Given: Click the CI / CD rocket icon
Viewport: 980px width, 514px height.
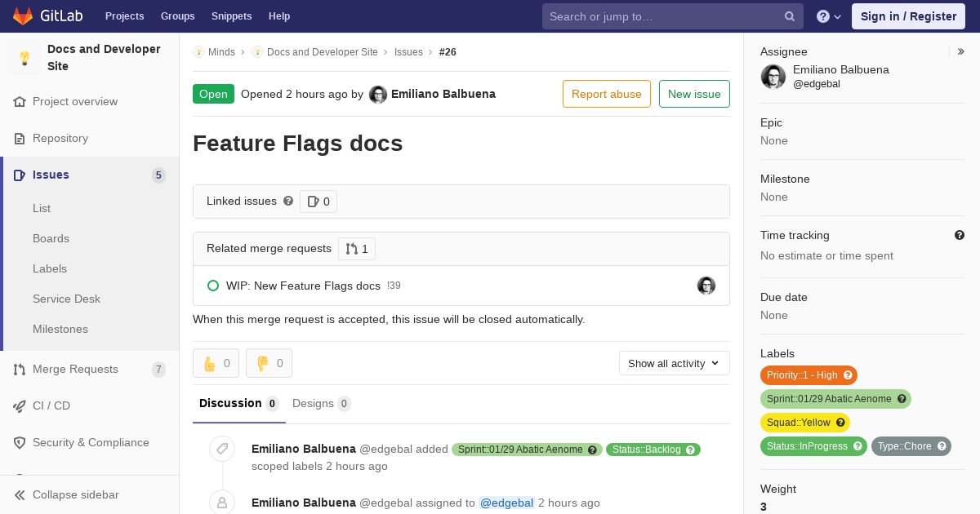Looking at the screenshot, I should (x=20, y=406).
